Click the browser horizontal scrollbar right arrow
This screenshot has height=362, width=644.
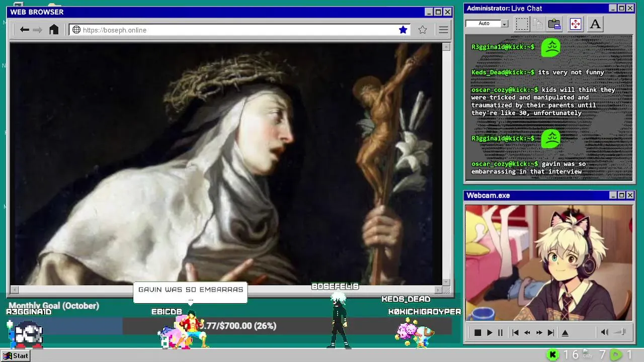click(438, 290)
